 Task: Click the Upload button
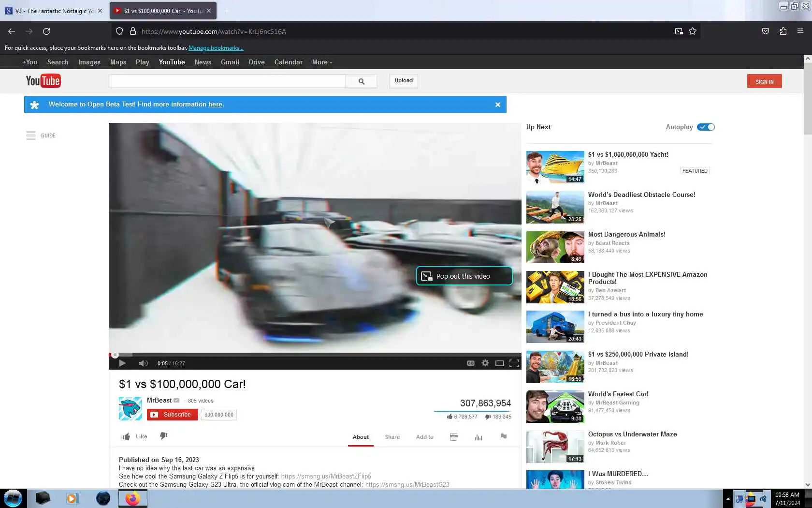point(404,81)
